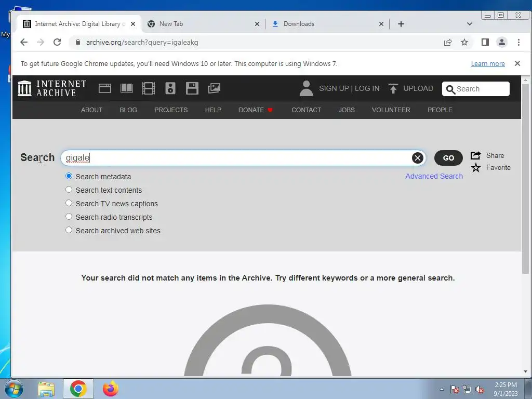Viewport: 532px width, 399px height.
Task: Click the user avatar icon
Action: tap(306, 88)
